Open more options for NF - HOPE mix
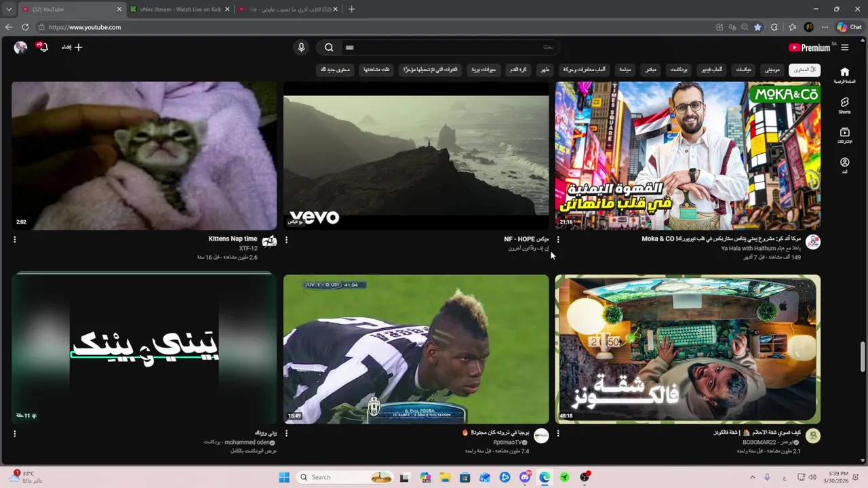 [286, 240]
